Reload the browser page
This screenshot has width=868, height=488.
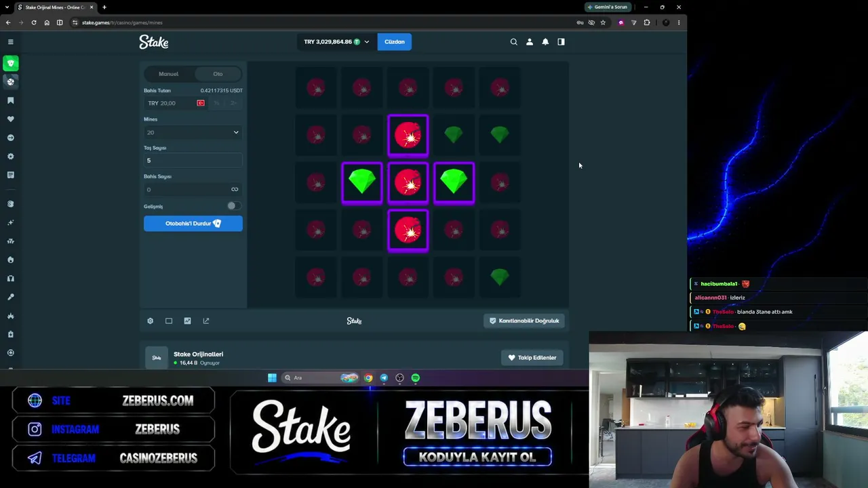34,22
